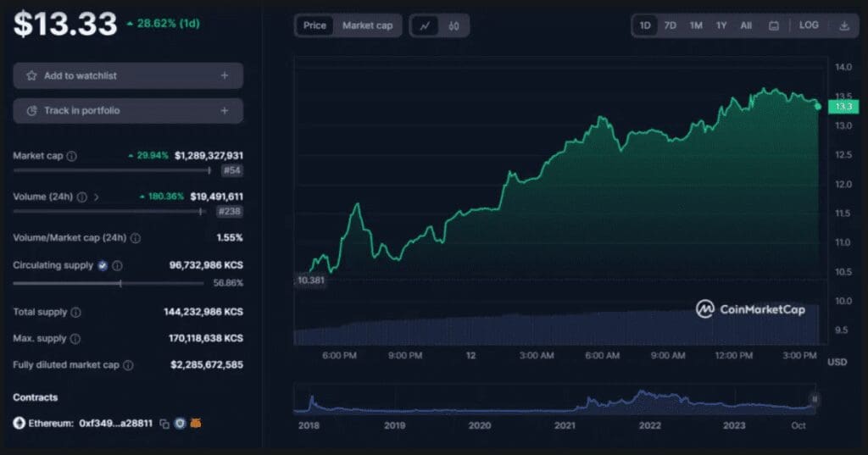Switch chart to candlestick view
This screenshot has height=455, width=868.
click(454, 26)
